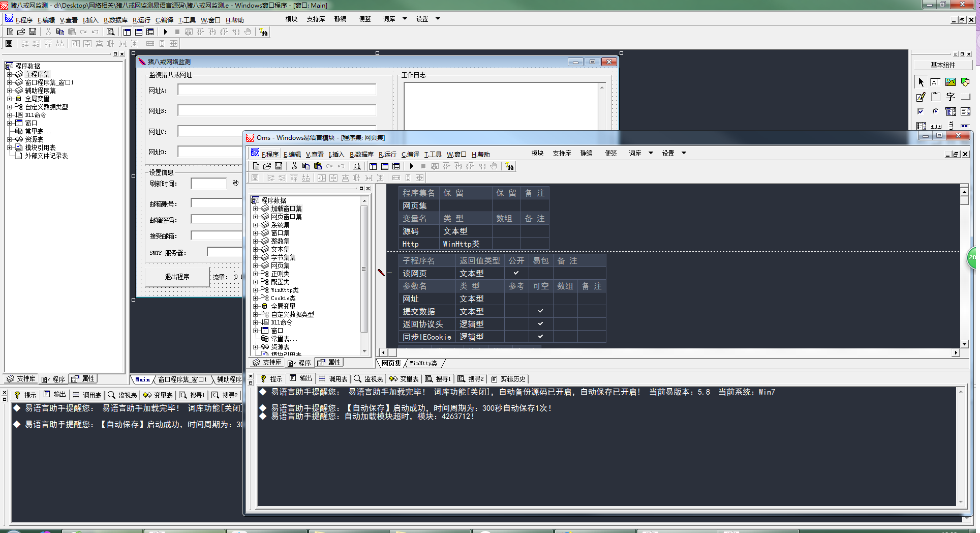980x533 pixels.
Task: Open R.运行 menu in main window
Action: tap(141, 20)
